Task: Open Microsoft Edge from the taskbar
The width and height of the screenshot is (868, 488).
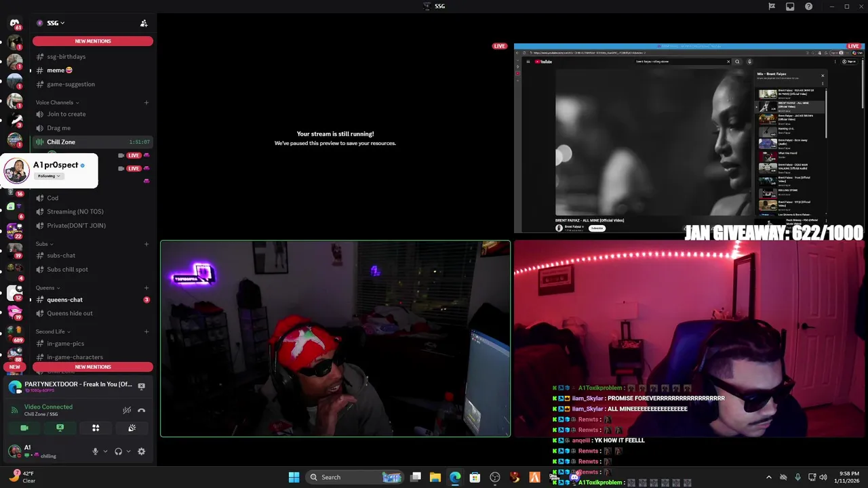Action: tap(455, 477)
